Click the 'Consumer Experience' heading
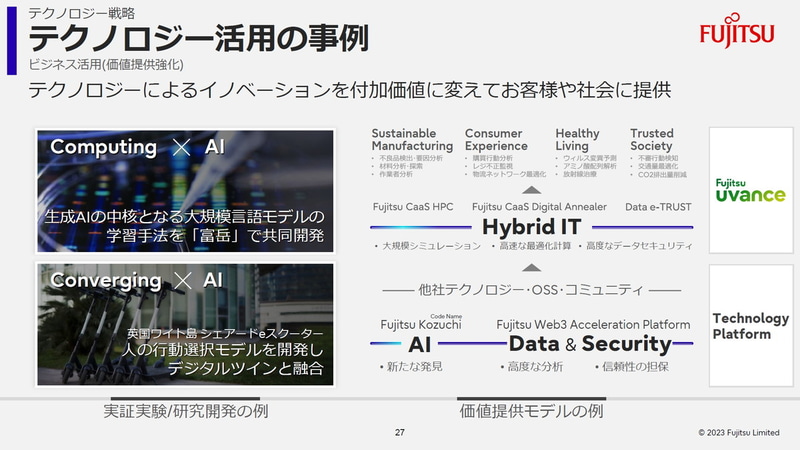The height and width of the screenshot is (450, 800). point(496,139)
